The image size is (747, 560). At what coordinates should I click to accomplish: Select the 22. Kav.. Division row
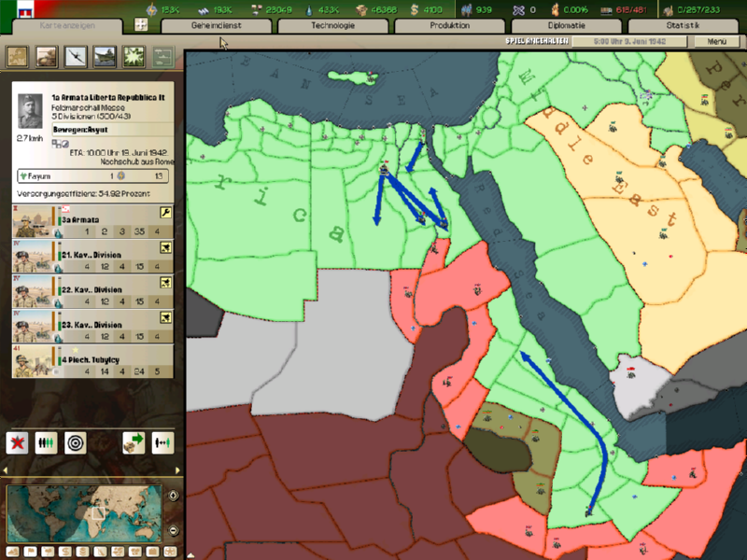click(x=92, y=291)
